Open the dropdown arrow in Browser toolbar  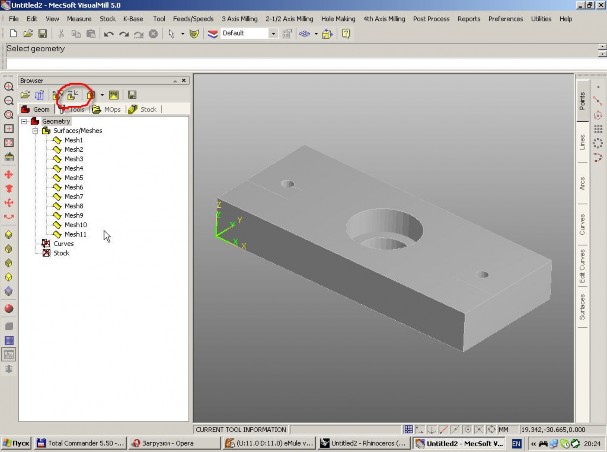pyautogui.click(x=102, y=95)
